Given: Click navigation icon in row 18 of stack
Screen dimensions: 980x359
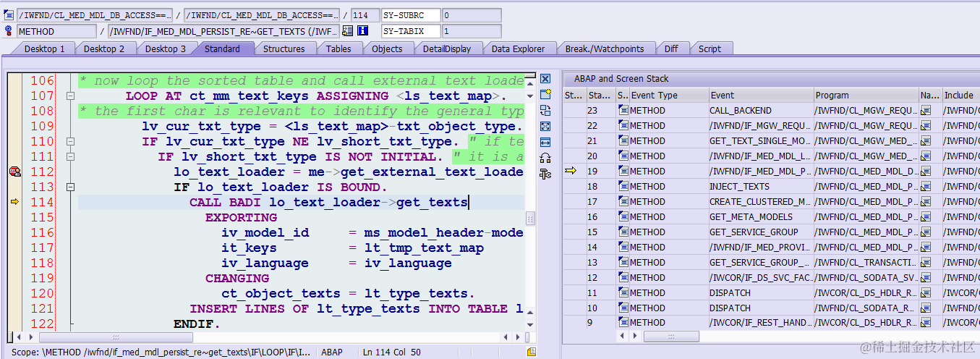Looking at the screenshot, I should 925,187.
